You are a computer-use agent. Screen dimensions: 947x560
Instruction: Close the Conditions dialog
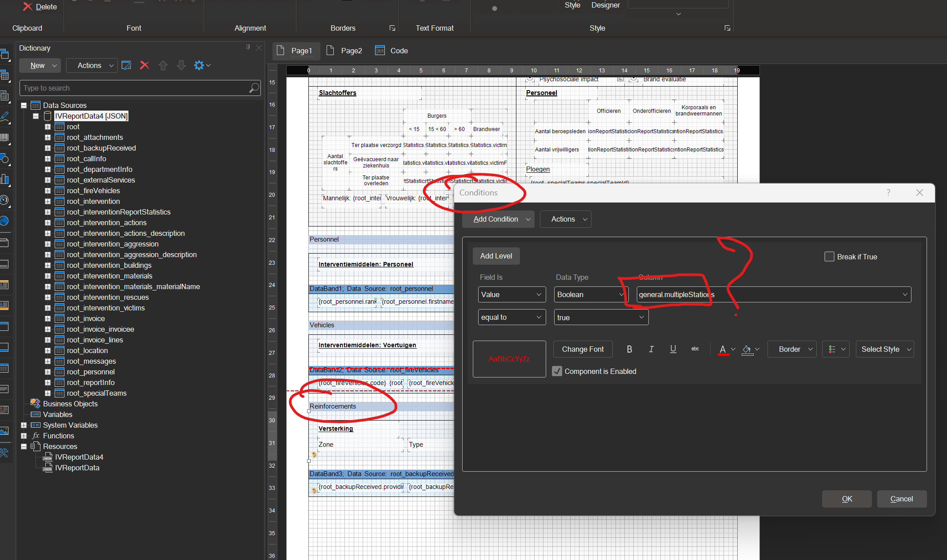click(x=919, y=193)
